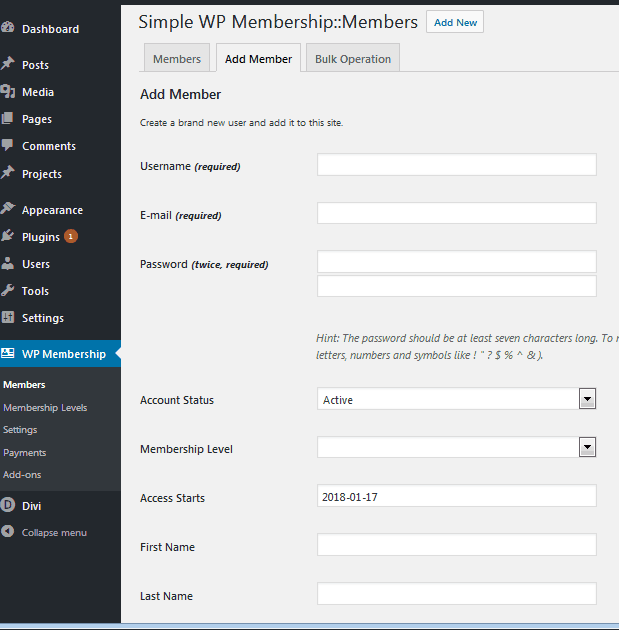Click the Dashboard gauge icon
619x630 pixels.
pos(8,27)
